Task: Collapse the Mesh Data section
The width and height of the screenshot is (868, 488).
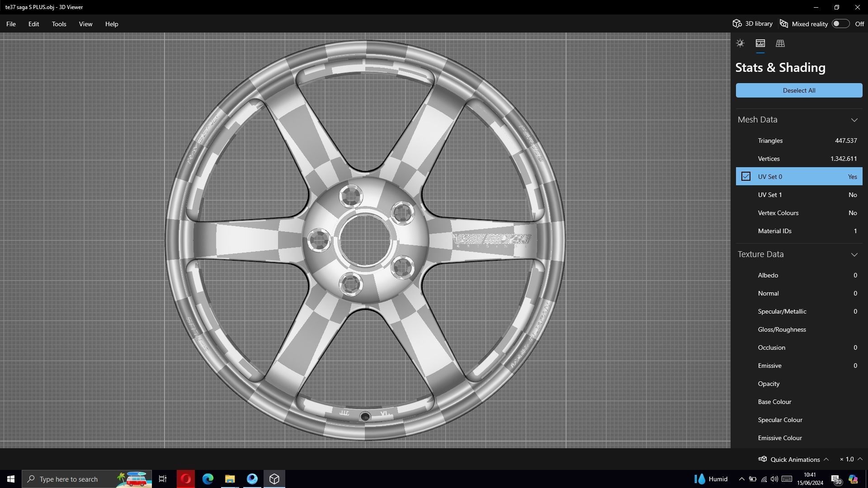Action: pyautogui.click(x=854, y=120)
